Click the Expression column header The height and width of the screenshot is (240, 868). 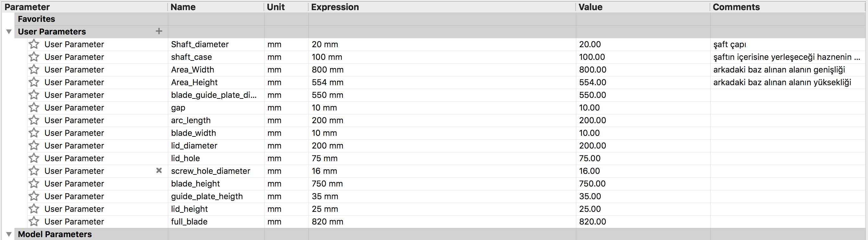[442, 7]
